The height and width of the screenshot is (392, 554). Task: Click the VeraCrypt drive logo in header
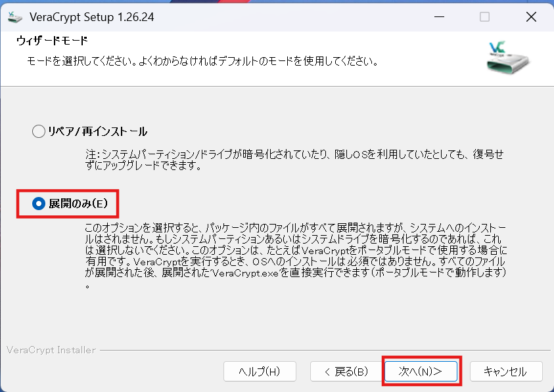pos(507,56)
